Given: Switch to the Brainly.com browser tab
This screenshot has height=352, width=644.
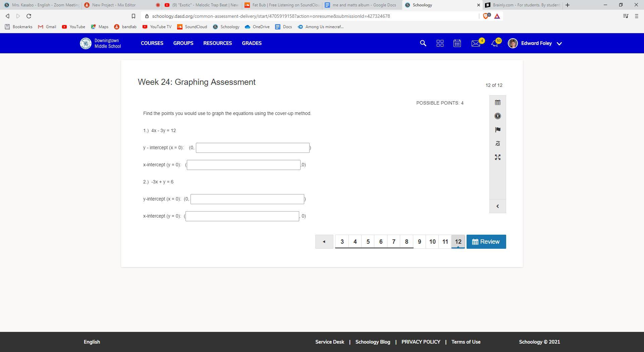Looking at the screenshot, I should pos(523,5).
